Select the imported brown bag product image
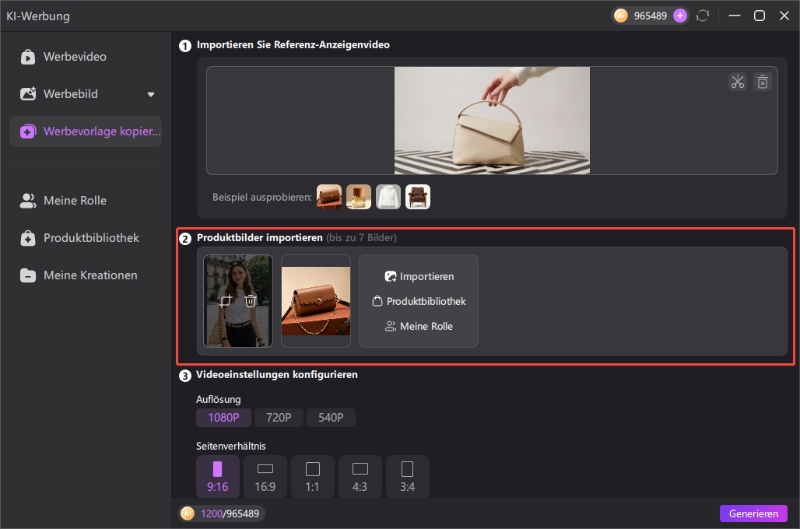Screen dimensions: 800x529 [316, 301]
